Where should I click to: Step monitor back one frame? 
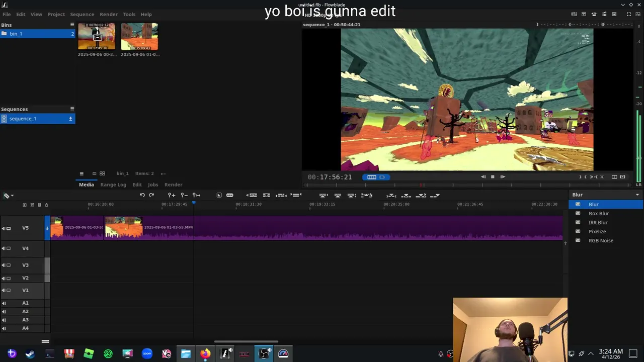coord(483,177)
